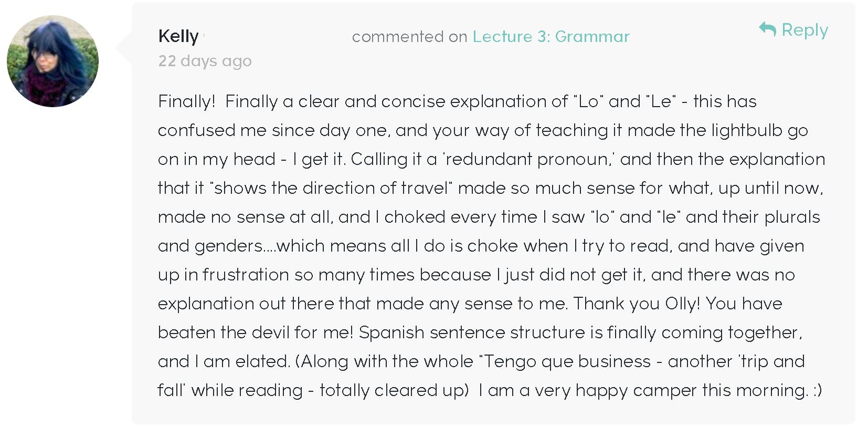Click the Reply link text
The image size is (868, 437).
coord(805,30)
